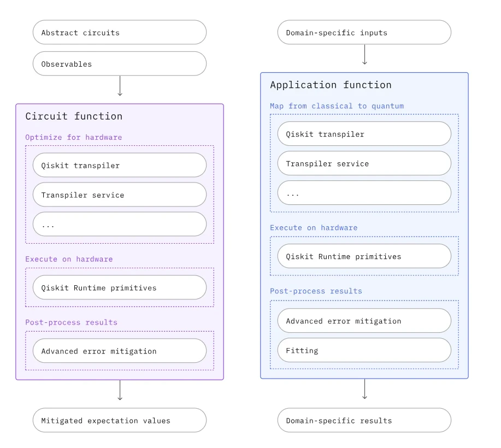501x448 pixels.
Task: Select Qiskit transpiler in Application function panel
Action: click(x=364, y=134)
